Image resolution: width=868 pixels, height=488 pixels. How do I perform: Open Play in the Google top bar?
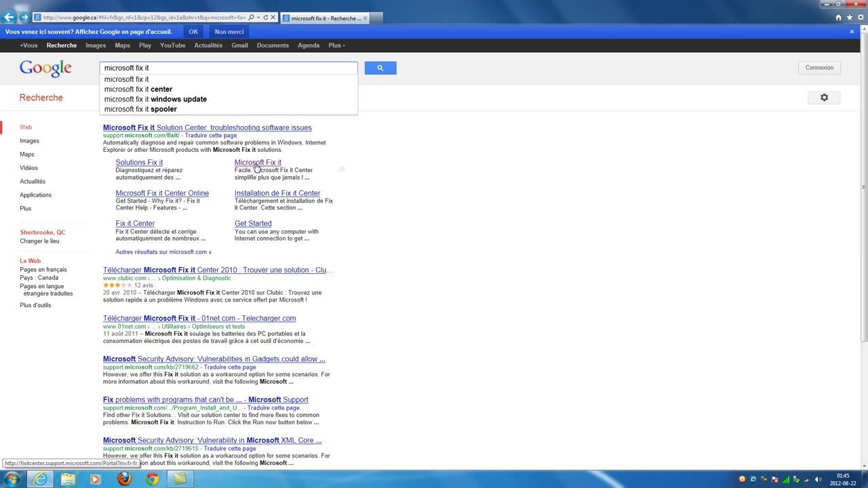(x=145, y=45)
